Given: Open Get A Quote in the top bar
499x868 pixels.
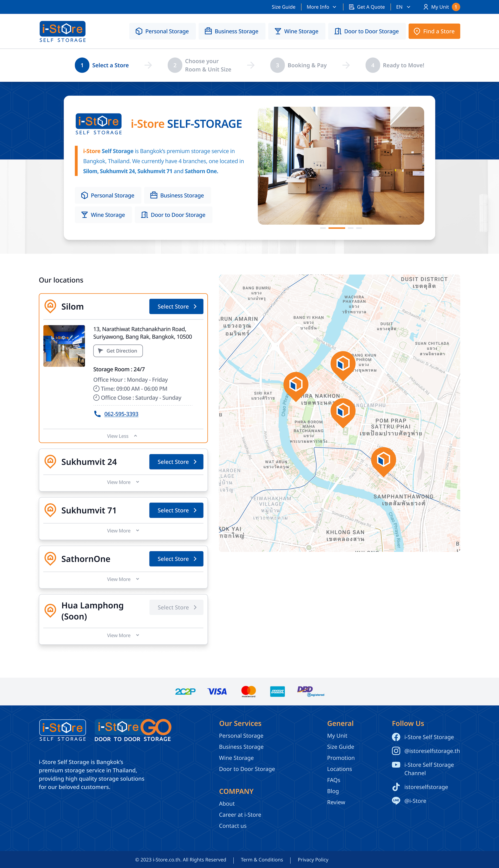Looking at the screenshot, I should (367, 7).
